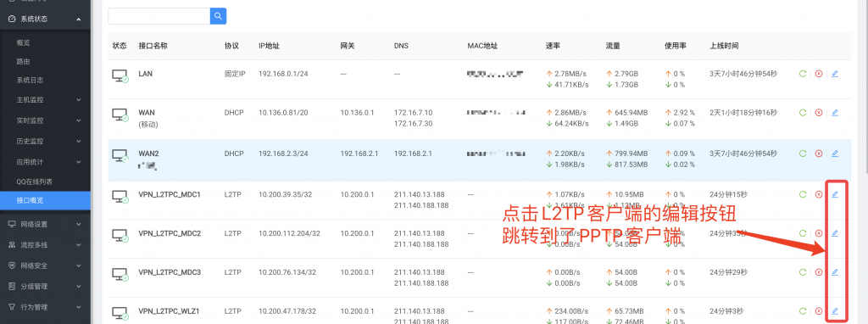Refresh VPN_L2TPC_MDC3 connection

pyautogui.click(x=802, y=272)
